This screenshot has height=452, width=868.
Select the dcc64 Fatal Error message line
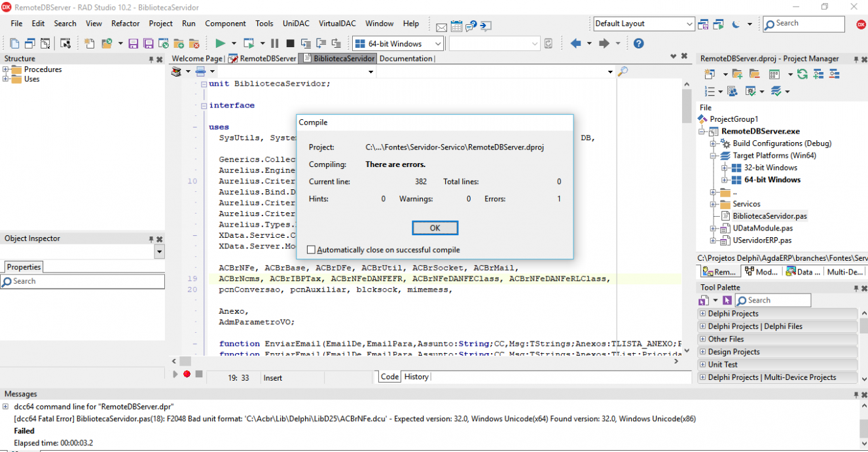(x=355, y=419)
